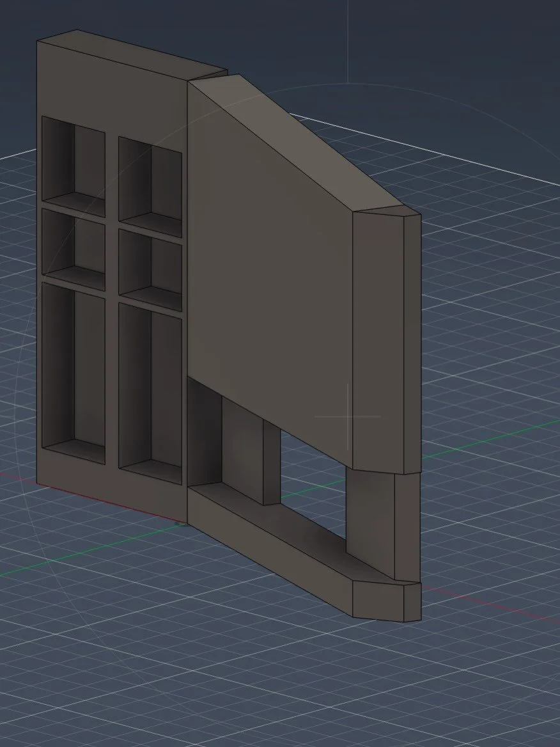Select the upper-left shelf compartment
The width and height of the screenshot is (560, 747).
pos(74,166)
